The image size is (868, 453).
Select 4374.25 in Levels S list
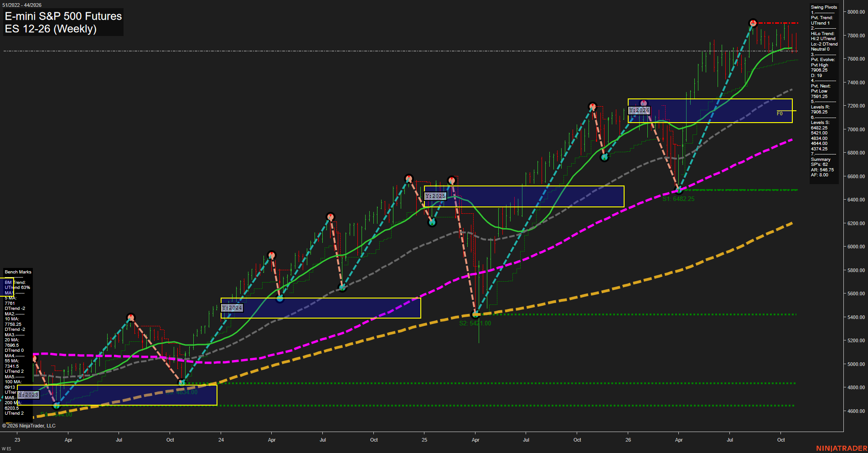click(x=819, y=149)
